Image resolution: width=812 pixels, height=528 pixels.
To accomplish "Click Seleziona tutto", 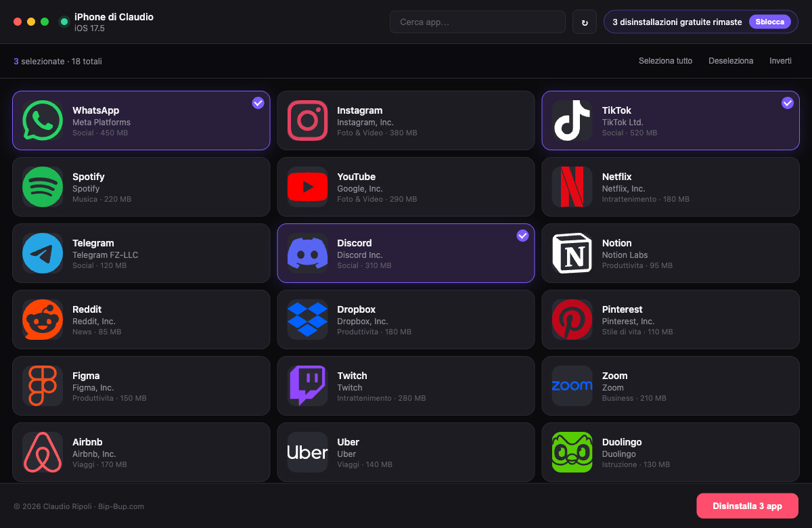I will pyautogui.click(x=665, y=61).
